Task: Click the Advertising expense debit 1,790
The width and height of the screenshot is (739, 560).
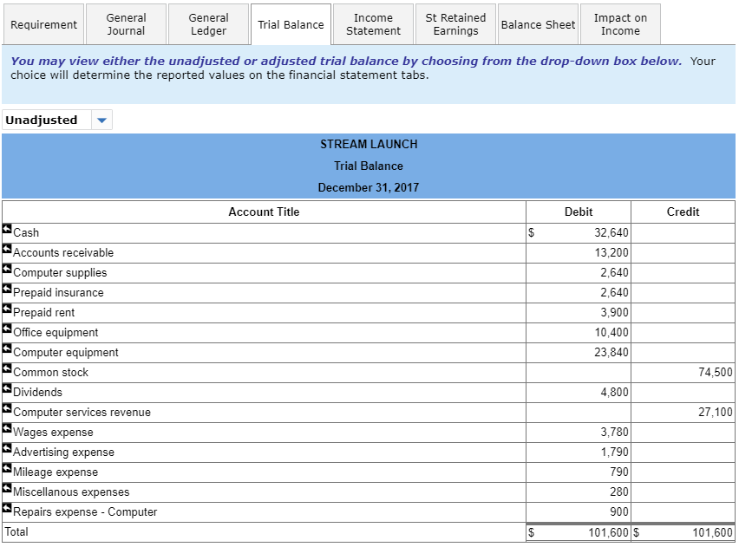Action: tap(614, 453)
